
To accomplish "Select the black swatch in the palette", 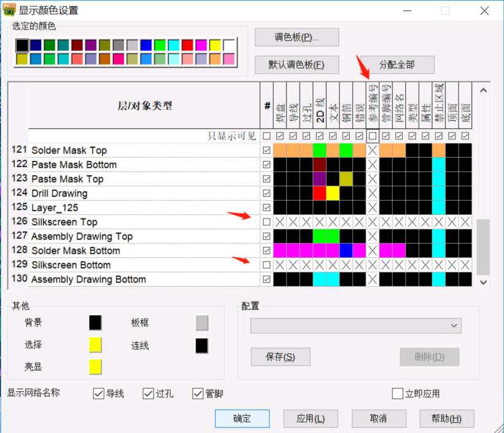I will click(22, 45).
